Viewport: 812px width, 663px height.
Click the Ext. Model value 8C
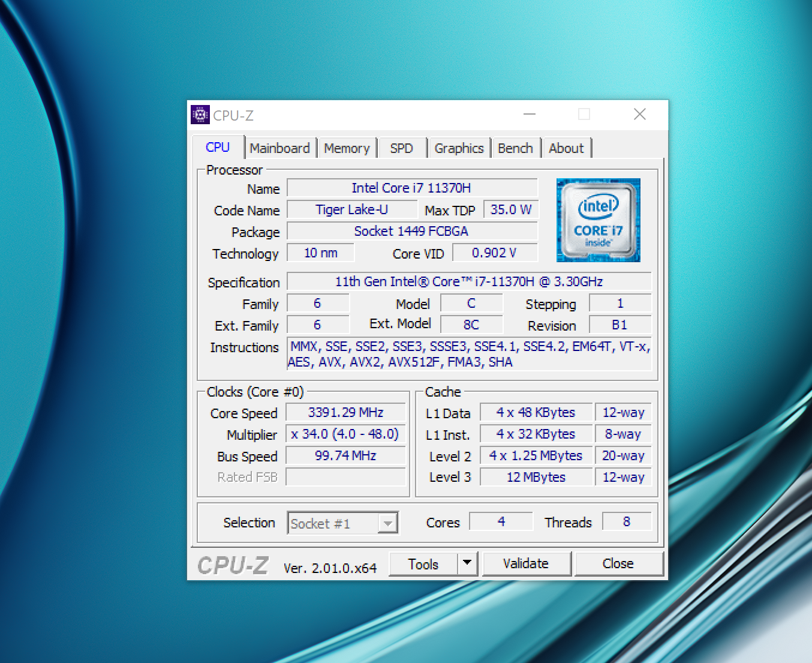tap(471, 325)
